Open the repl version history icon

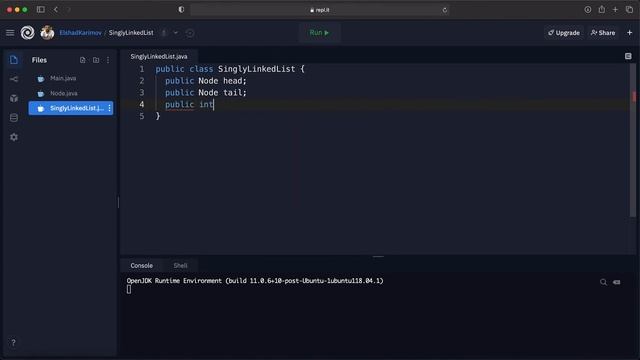190,33
